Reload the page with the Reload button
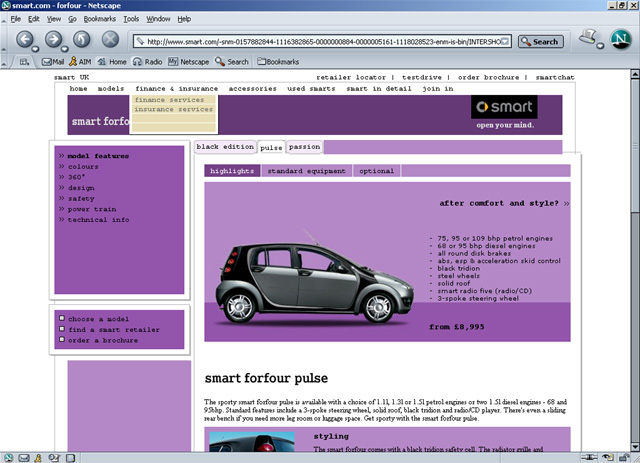Screen dimensions: 640x463 click(x=82, y=39)
